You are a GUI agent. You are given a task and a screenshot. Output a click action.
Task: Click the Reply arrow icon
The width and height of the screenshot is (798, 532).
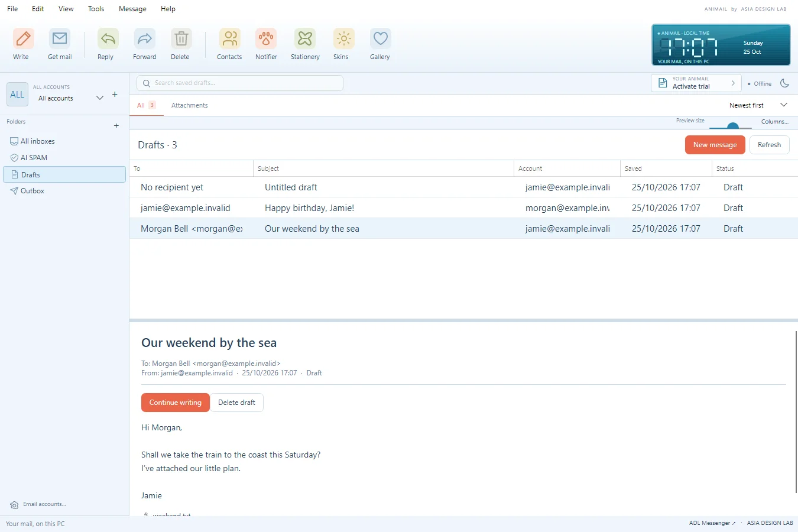point(108,39)
